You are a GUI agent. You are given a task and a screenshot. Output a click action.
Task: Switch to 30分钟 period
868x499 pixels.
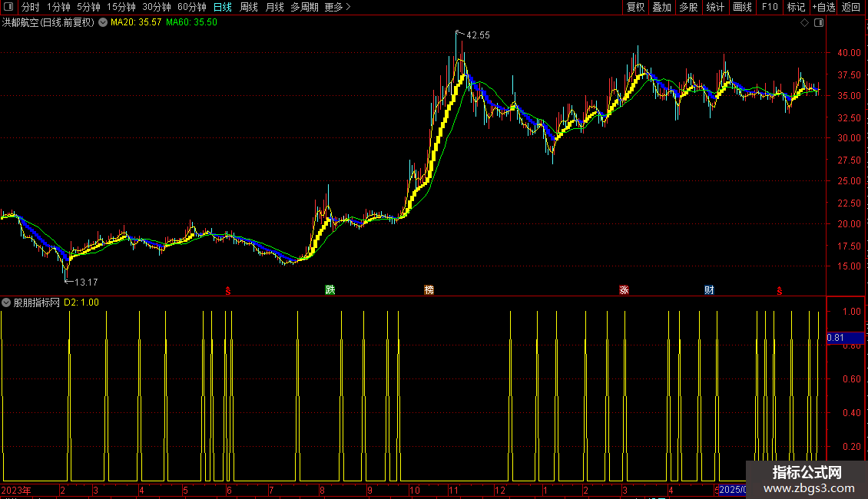tap(157, 7)
